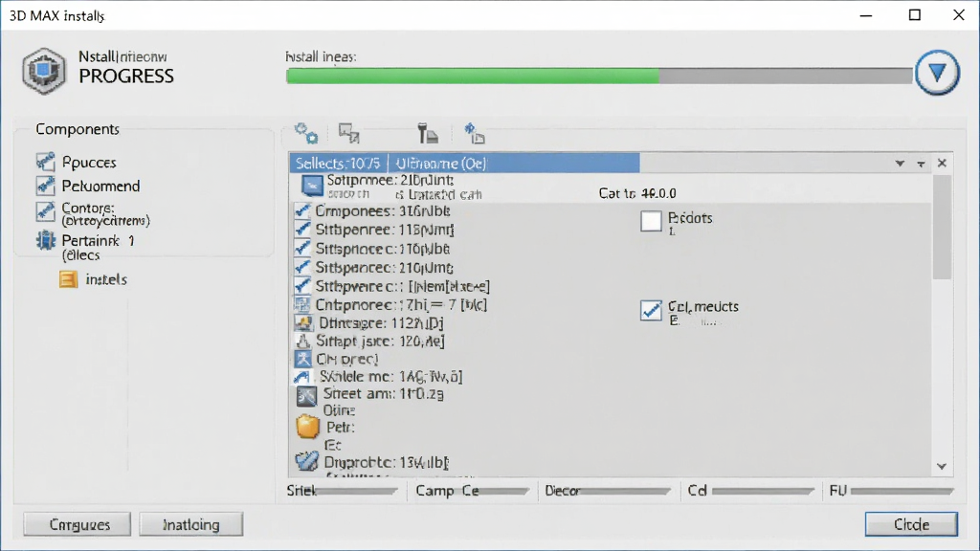Toggle the Cmponees 316nJbt checkbox
The height and width of the screenshot is (551, 980).
click(302, 210)
